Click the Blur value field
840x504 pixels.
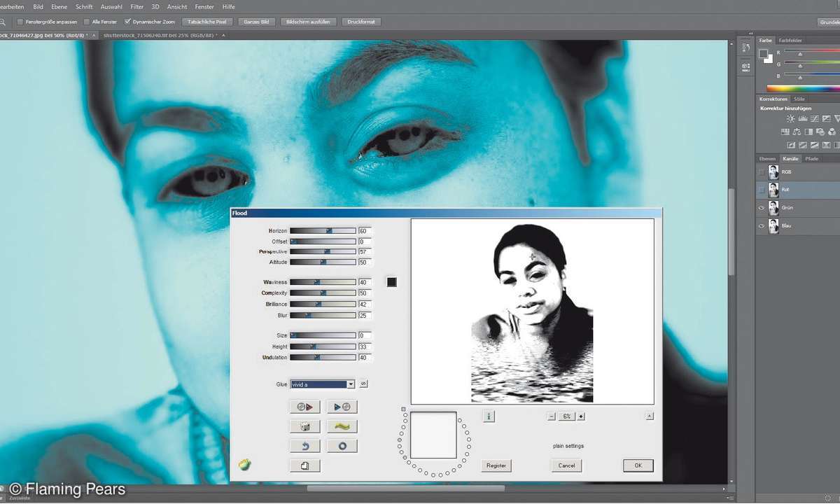coord(365,315)
